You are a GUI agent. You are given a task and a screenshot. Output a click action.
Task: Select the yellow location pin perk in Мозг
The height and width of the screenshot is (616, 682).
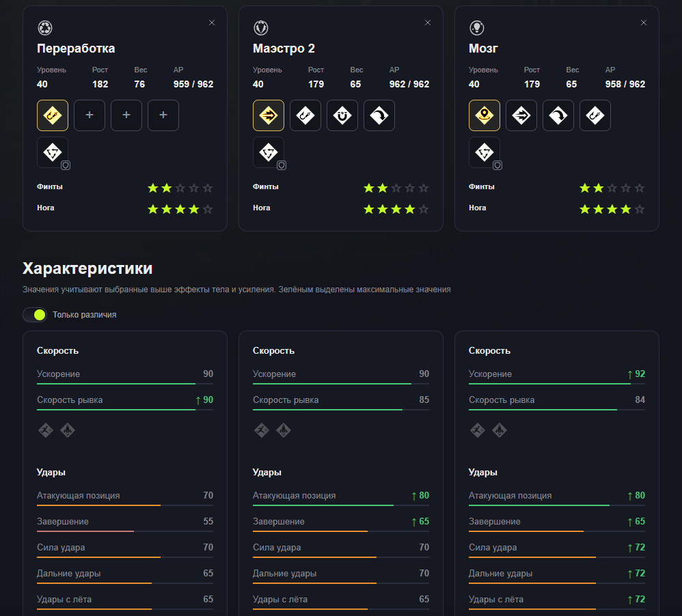click(x=485, y=115)
